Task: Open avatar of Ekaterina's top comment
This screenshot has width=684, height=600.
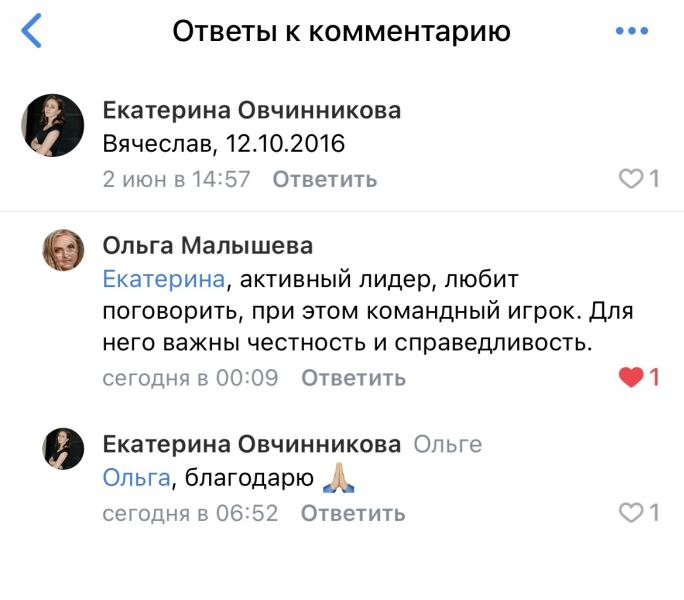Action: click(x=52, y=126)
